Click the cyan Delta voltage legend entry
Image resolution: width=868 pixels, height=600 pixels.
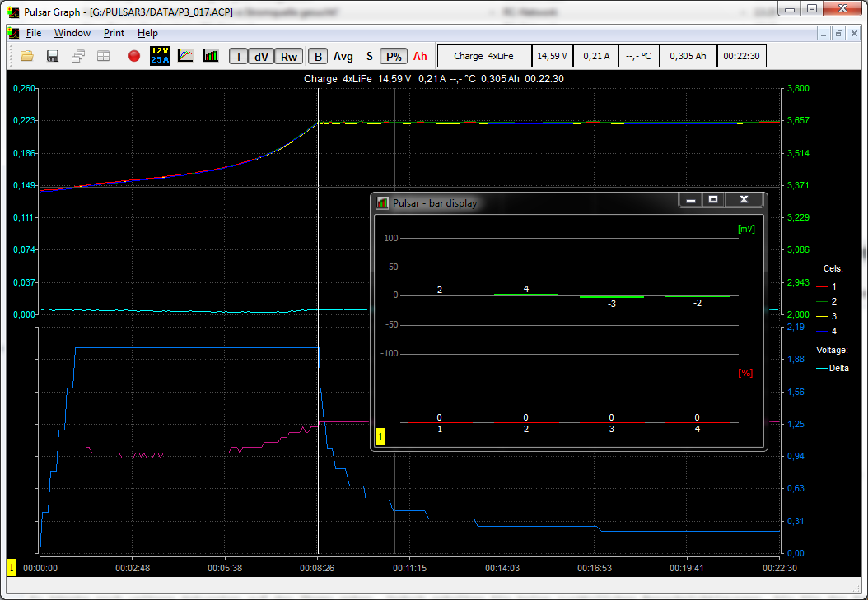click(x=833, y=368)
